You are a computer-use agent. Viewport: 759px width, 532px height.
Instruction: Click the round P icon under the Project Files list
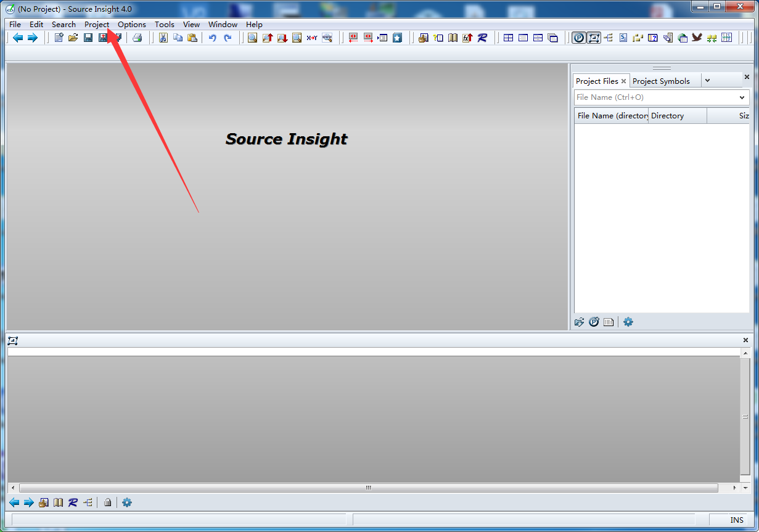click(594, 322)
